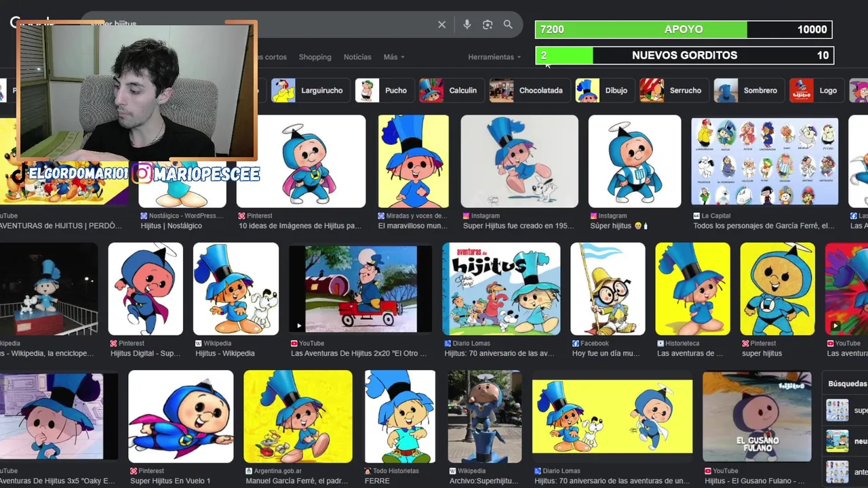
Task: Select the Serrucho filter chip
Action: coord(674,90)
